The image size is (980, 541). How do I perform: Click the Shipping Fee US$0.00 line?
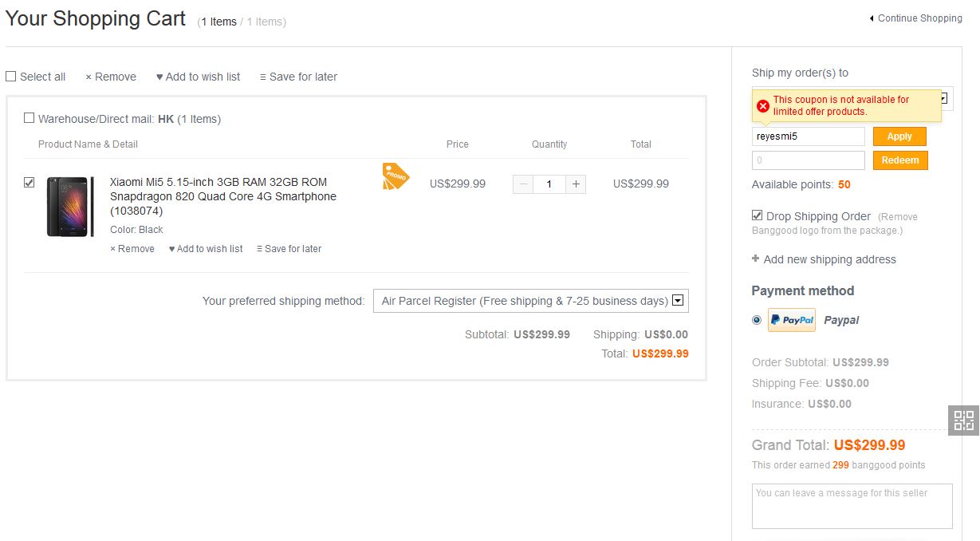tap(810, 383)
